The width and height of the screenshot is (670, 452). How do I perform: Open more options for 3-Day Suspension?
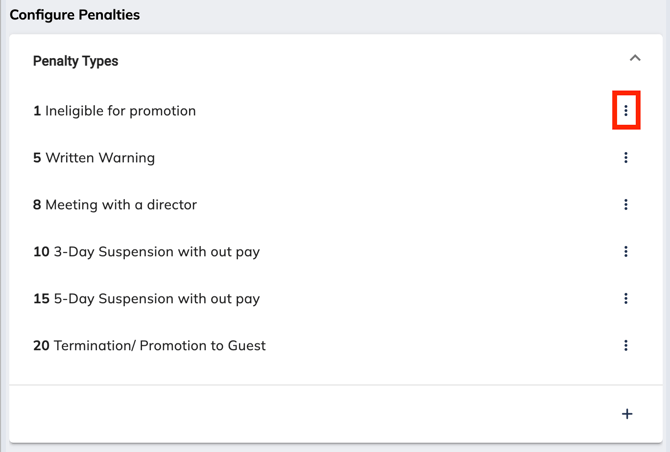(626, 251)
